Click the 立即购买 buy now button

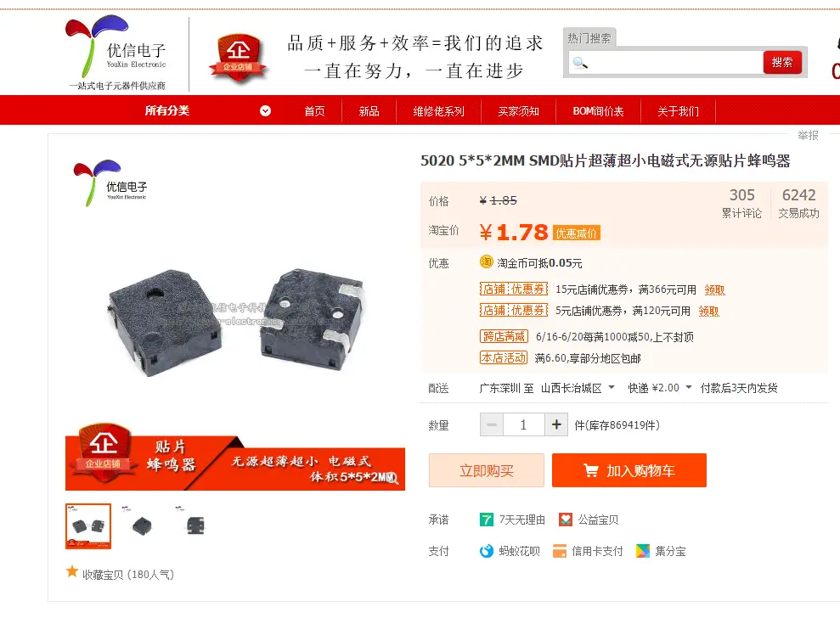click(x=487, y=470)
